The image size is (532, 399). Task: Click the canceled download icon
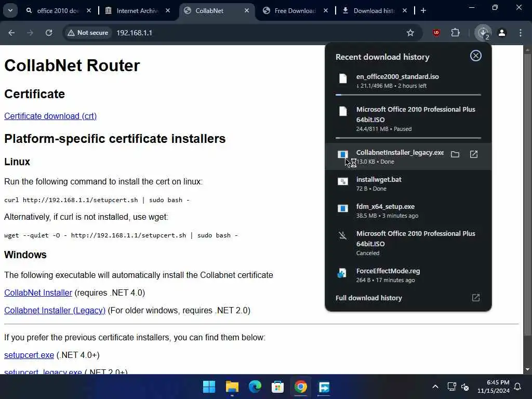click(x=343, y=235)
